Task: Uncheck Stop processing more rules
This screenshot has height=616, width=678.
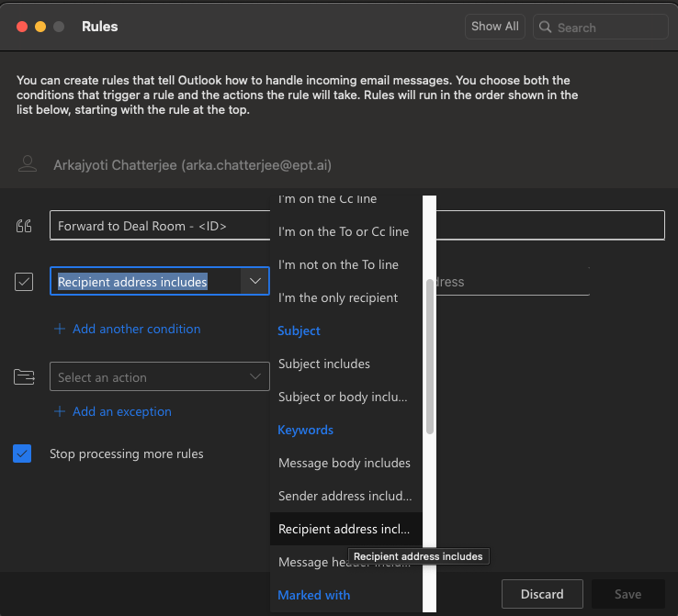Action: click(23, 454)
